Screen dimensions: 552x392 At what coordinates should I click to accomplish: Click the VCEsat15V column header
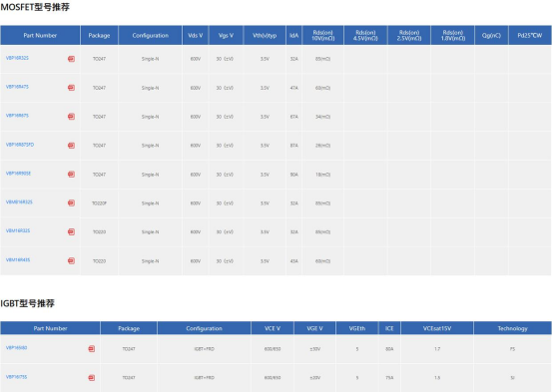pos(437,328)
